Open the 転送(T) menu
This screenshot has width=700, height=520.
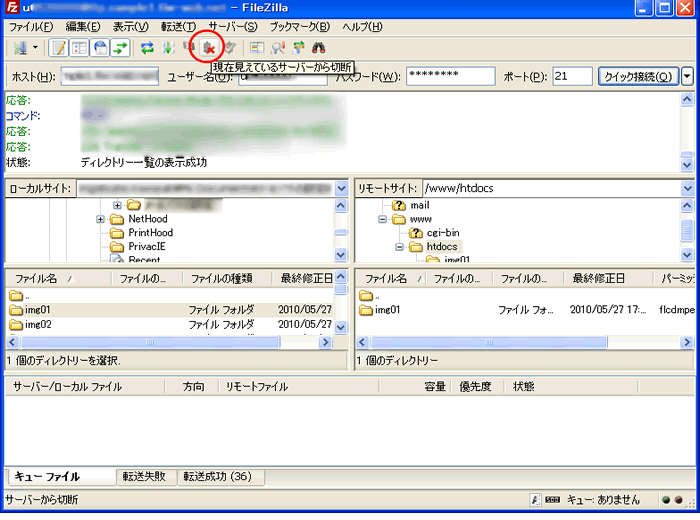[178, 27]
